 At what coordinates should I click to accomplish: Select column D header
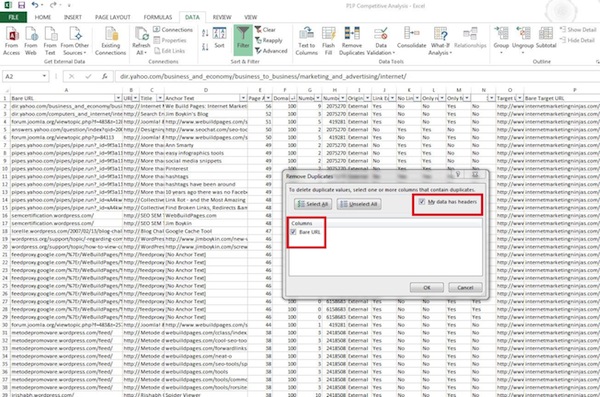pos(206,90)
